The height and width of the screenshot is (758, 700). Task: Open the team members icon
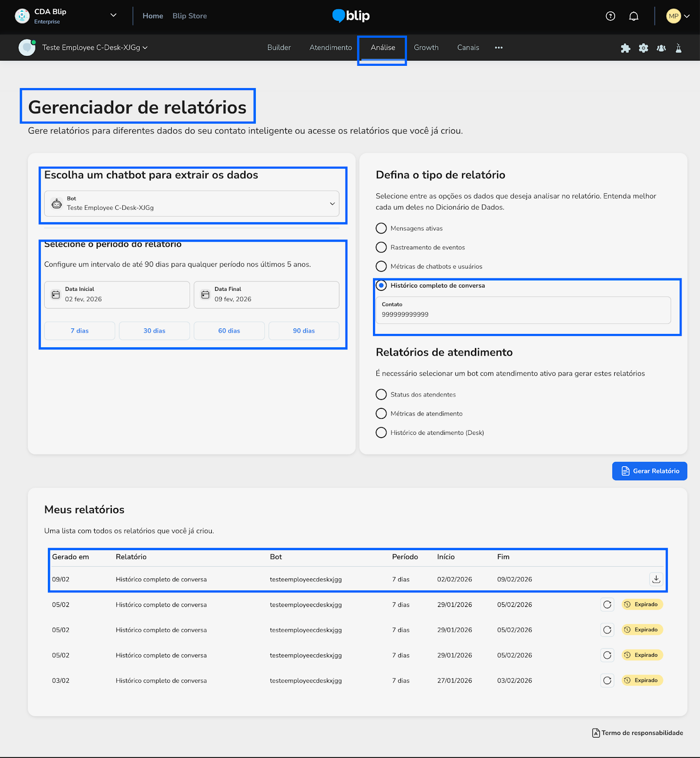pos(661,48)
